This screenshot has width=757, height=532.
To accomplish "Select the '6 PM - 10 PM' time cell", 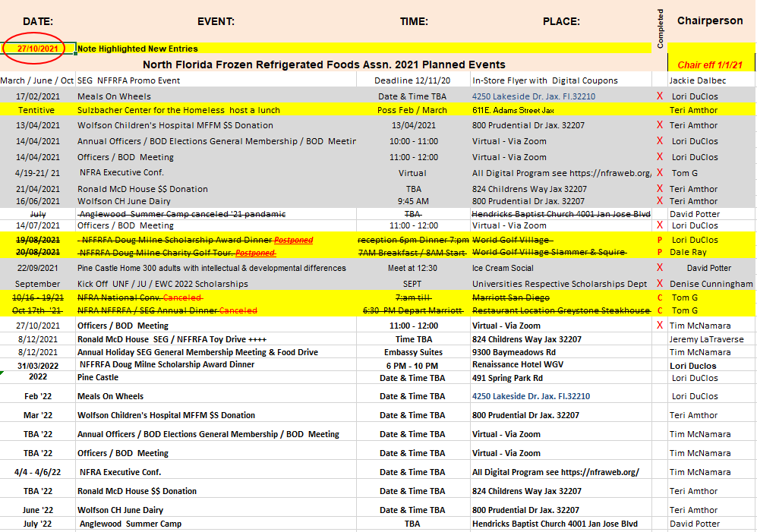I will pyautogui.click(x=412, y=366).
